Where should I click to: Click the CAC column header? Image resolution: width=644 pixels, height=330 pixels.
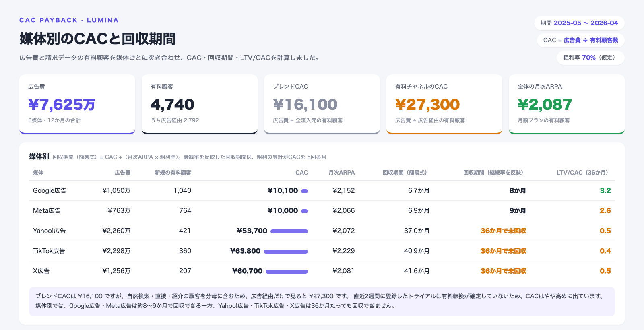pyautogui.click(x=301, y=173)
